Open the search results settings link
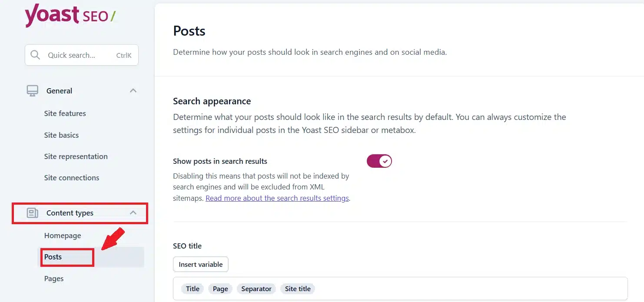 (277, 198)
